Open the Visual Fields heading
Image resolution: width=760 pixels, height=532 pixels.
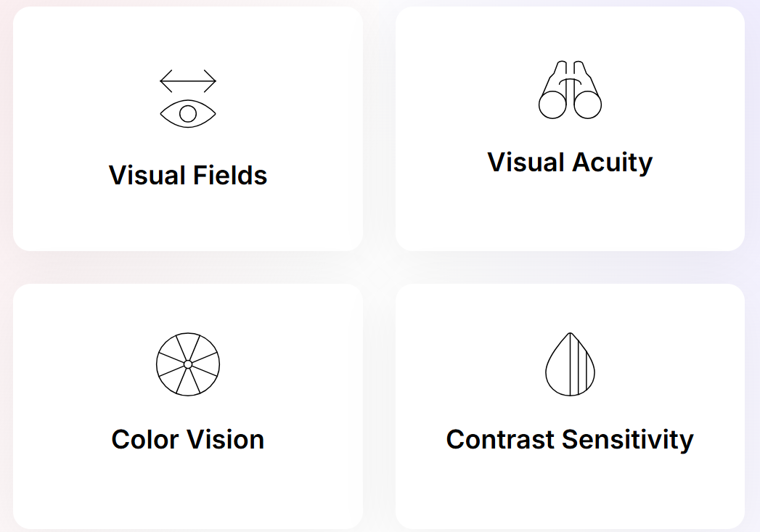pos(188,176)
